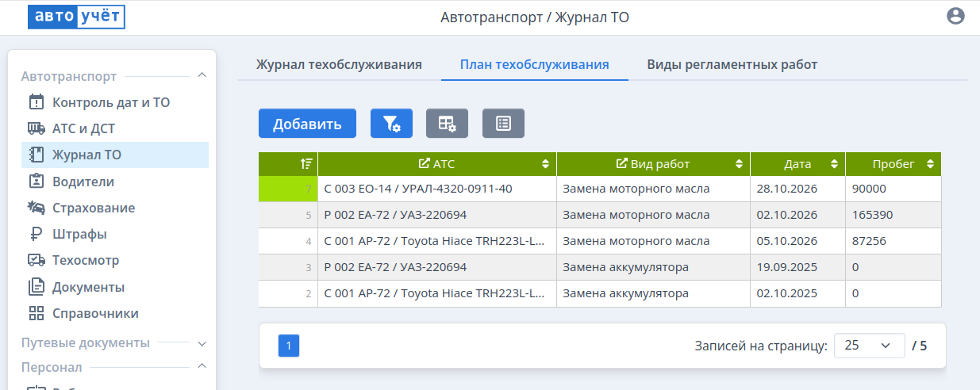This screenshot has height=390, width=980.
Task: Select row number 3 cell
Action: [x=288, y=267]
